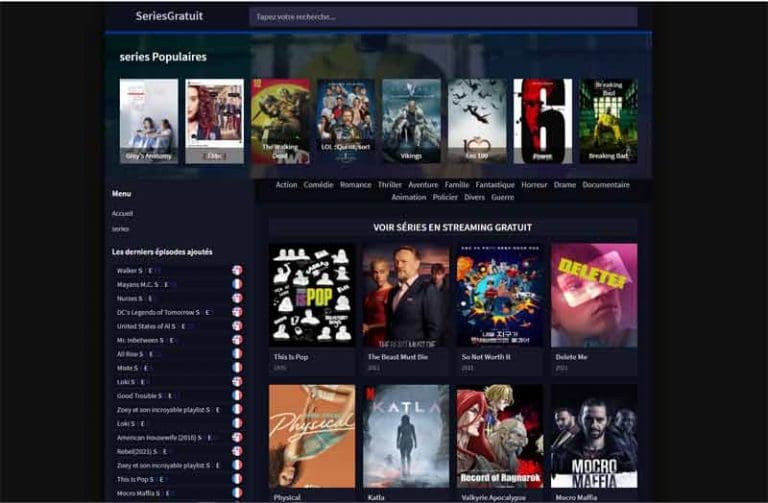Screen dimensions: 768x503
Task: Select the Documentaire genre filter
Action: click(x=606, y=185)
